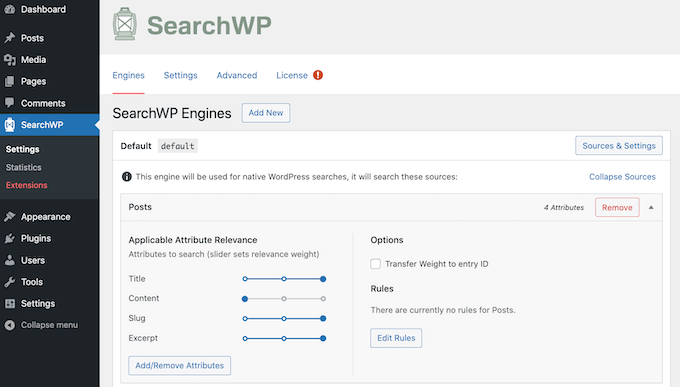This screenshot has height=387, width=680.
Task: Click the middle stop of Content slider
Action: pos(284,299)
